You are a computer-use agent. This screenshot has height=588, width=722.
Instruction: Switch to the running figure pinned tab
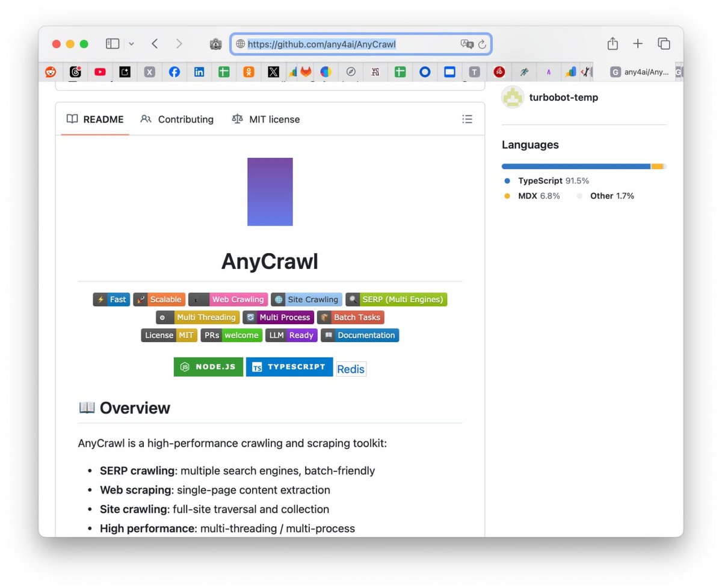coord(524,72)
